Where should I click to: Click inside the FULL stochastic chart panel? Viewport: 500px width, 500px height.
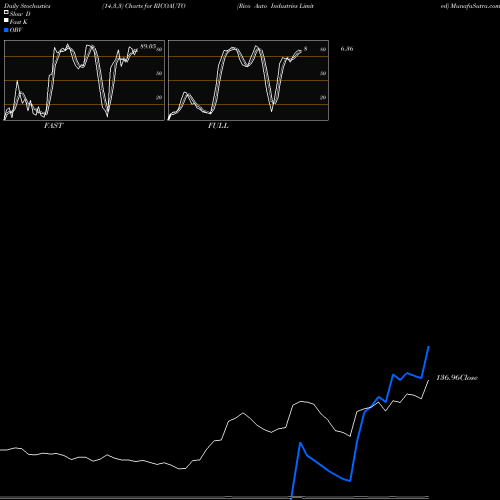pyautogui.click(x=248, y=80)
